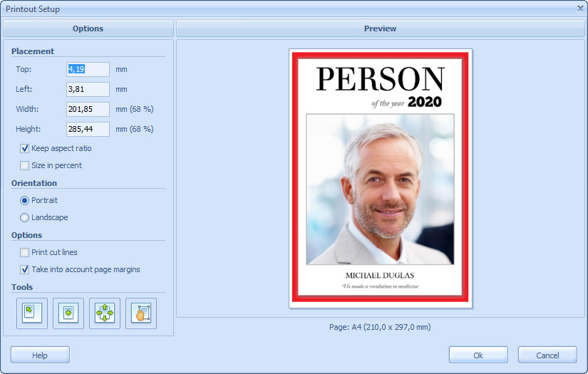Click the fit to page arrows tool
Image resolution: width=588 pixels, height=374 pixels.
[x=105, y=313]
